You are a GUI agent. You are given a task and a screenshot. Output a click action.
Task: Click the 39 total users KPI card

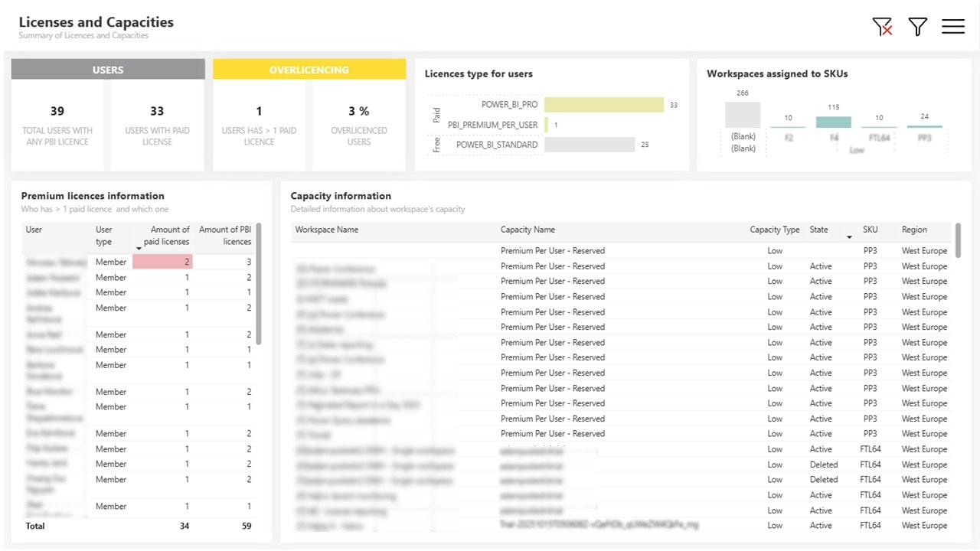57,111
